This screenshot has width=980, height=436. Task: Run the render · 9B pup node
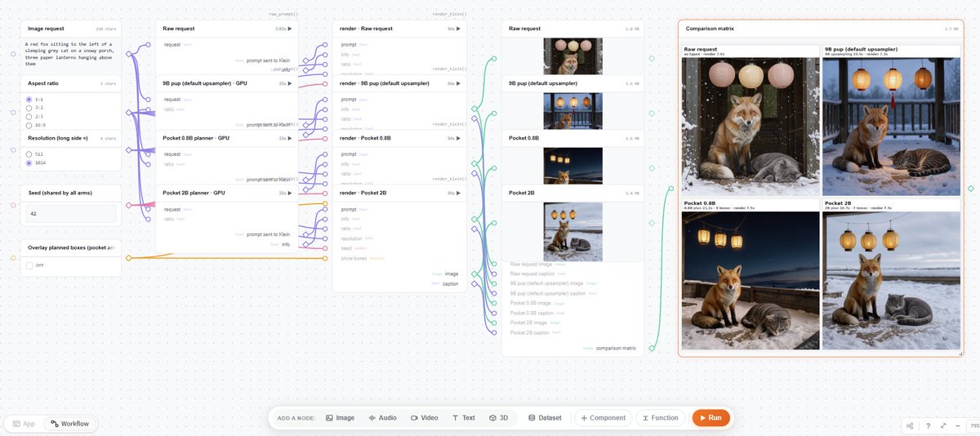tap(459, 83)
